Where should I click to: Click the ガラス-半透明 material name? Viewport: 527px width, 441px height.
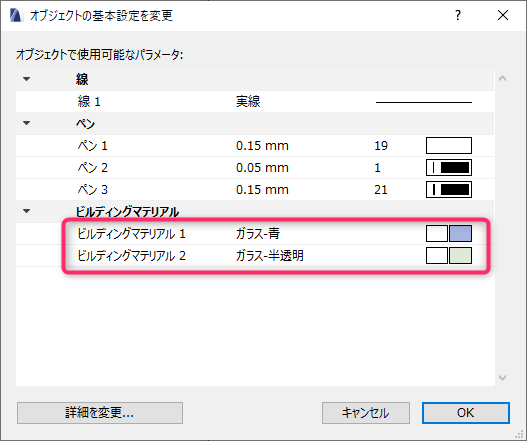tap(270, 256)
